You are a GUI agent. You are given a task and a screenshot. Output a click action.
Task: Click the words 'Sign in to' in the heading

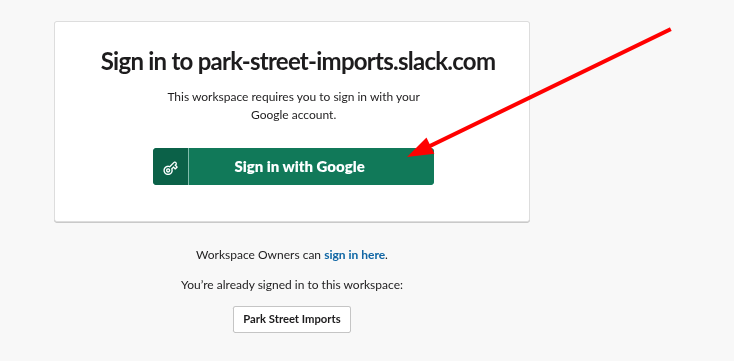(146, 61)
